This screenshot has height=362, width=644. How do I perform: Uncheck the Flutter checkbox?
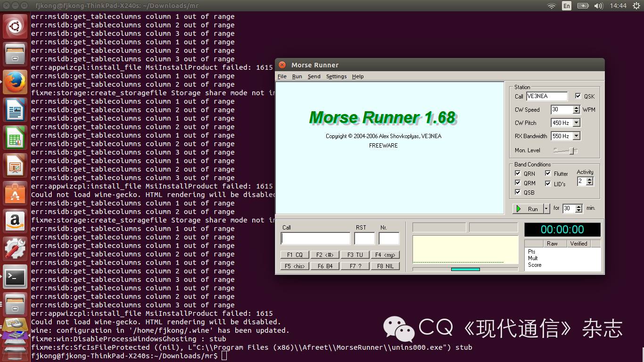[548, 173]
